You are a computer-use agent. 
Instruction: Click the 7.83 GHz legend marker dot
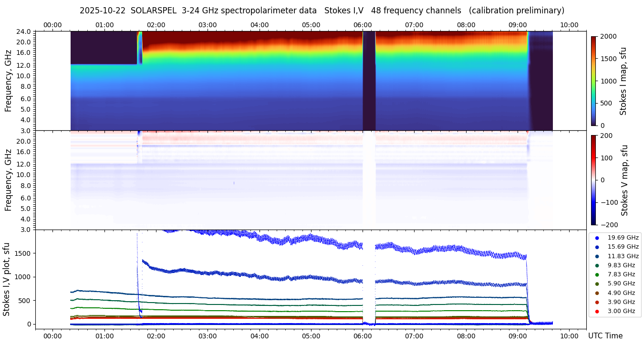[597, 274]
